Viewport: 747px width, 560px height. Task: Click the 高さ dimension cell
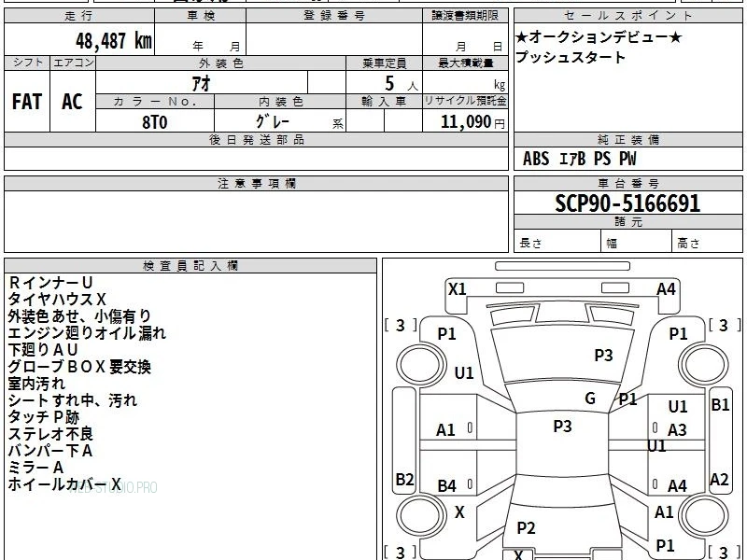pyautogui.click(x=707, y=242)
